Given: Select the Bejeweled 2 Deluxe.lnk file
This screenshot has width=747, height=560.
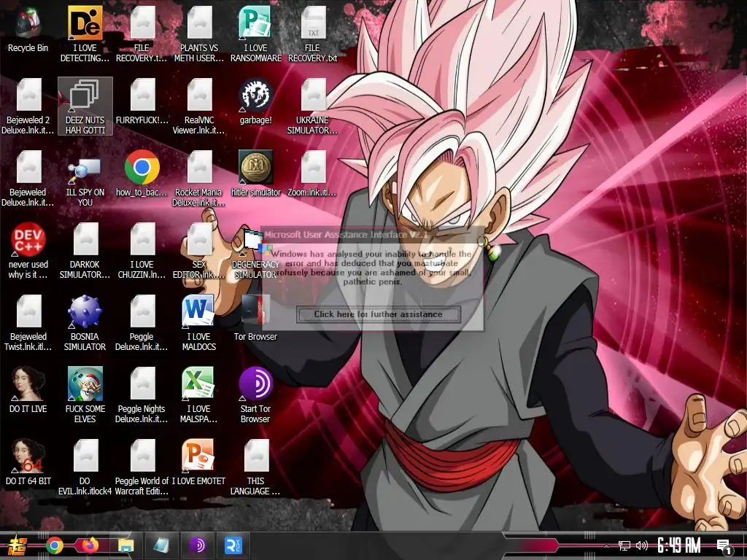Looking at the screenshot, I should pyautogui.click(x=28, y=106).
